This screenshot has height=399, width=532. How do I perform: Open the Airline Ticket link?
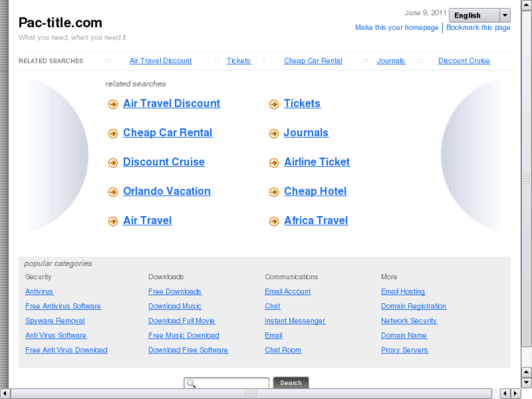coord(317,162)
